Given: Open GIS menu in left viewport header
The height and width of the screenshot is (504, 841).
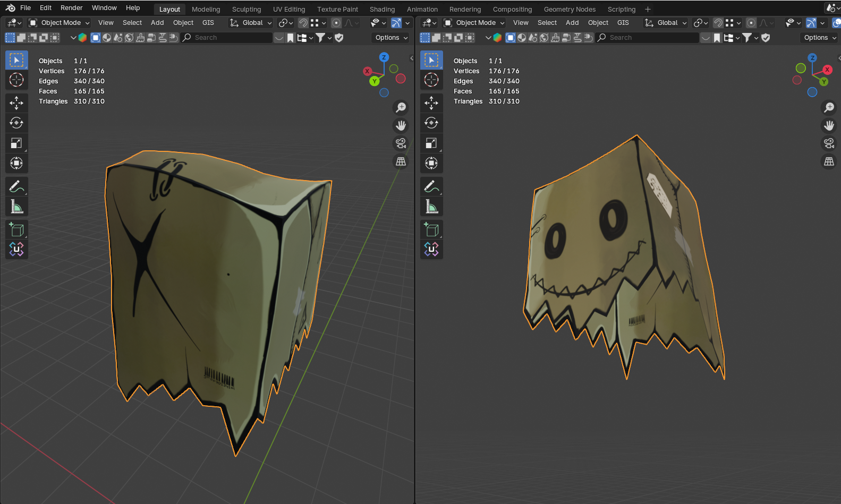Looking at the screenshot, I should (x=208, y=23).
